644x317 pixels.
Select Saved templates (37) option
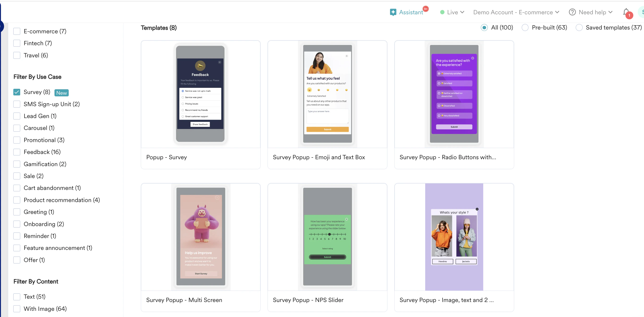(579, 28)
